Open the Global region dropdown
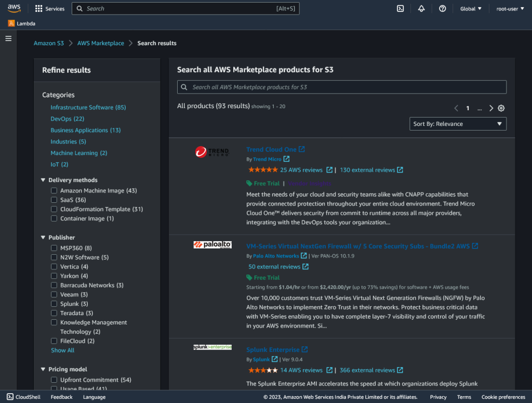The image size is (532, 403). 471,8
